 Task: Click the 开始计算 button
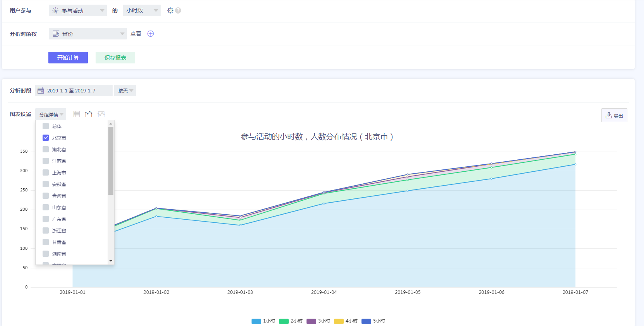click(68, 58)
